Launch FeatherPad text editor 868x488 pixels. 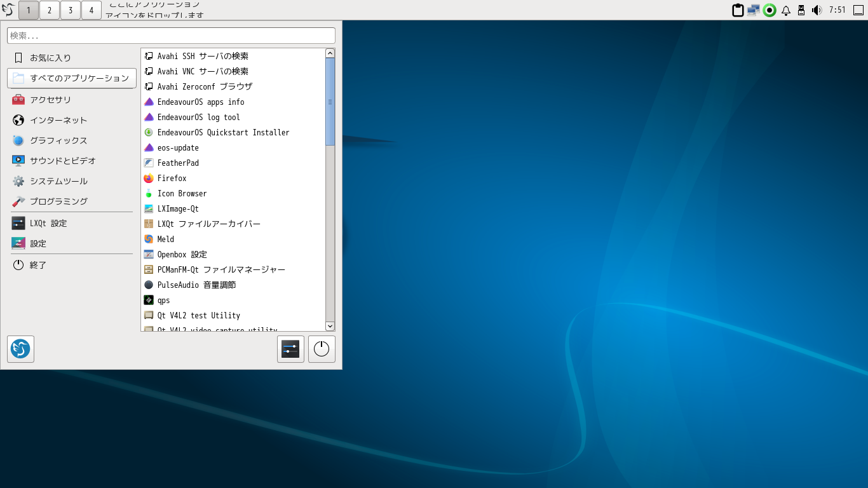pos(178,163)
